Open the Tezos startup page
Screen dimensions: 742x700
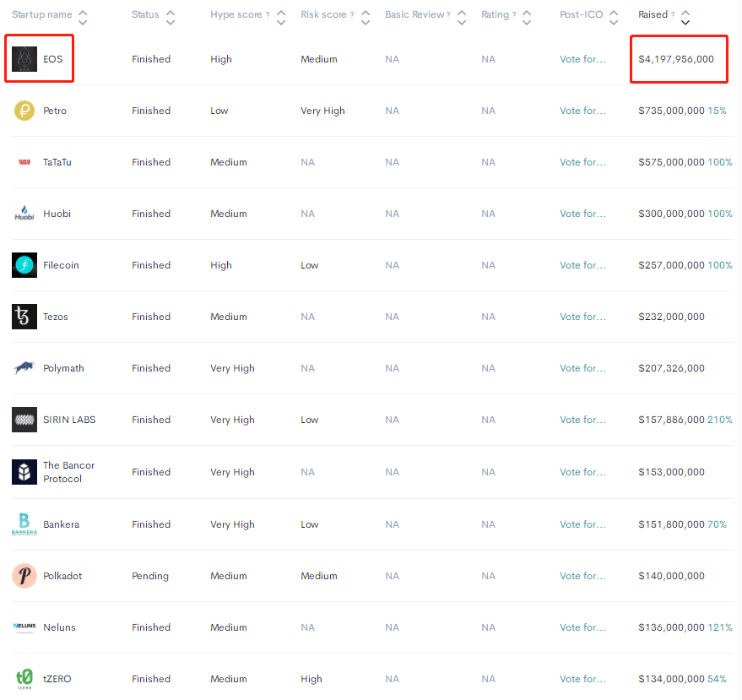point(56,317)
